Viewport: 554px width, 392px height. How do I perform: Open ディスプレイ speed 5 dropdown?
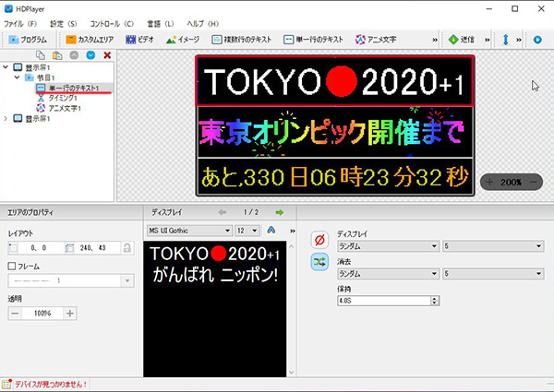tap(493, 246)
